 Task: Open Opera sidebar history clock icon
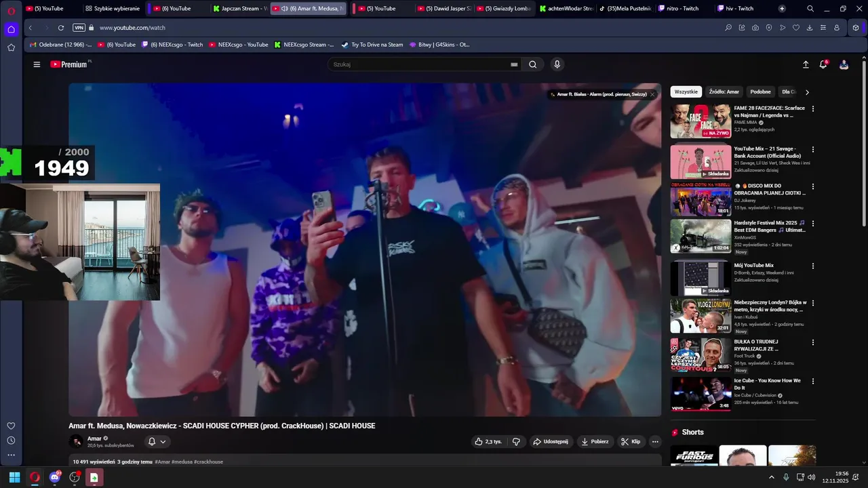11,441
